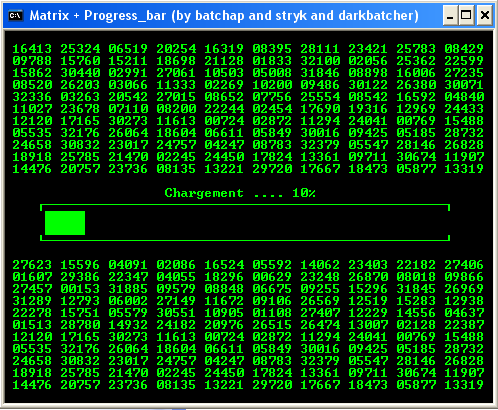Select the number 22278
Viewport: 498px width, 410px height.
[32, 313]
